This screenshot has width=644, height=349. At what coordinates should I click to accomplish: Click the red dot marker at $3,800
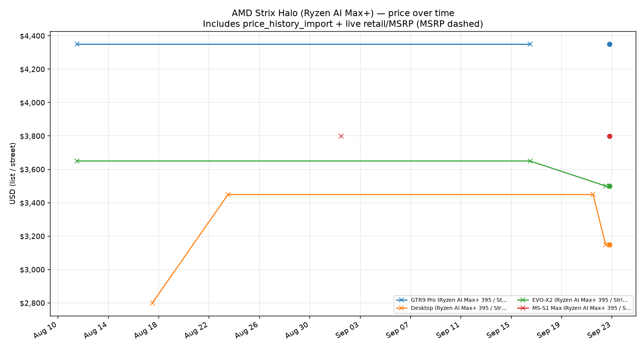coord(609,136)
